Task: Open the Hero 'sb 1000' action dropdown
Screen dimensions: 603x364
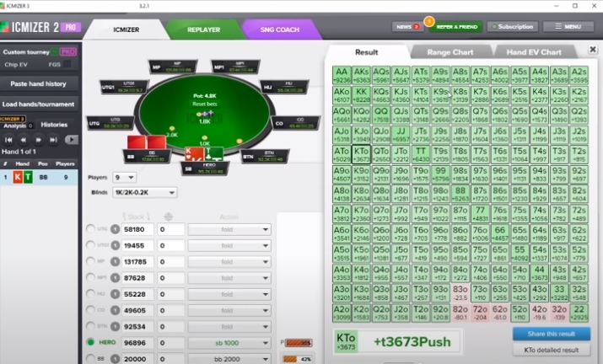Action: [229, 343]
